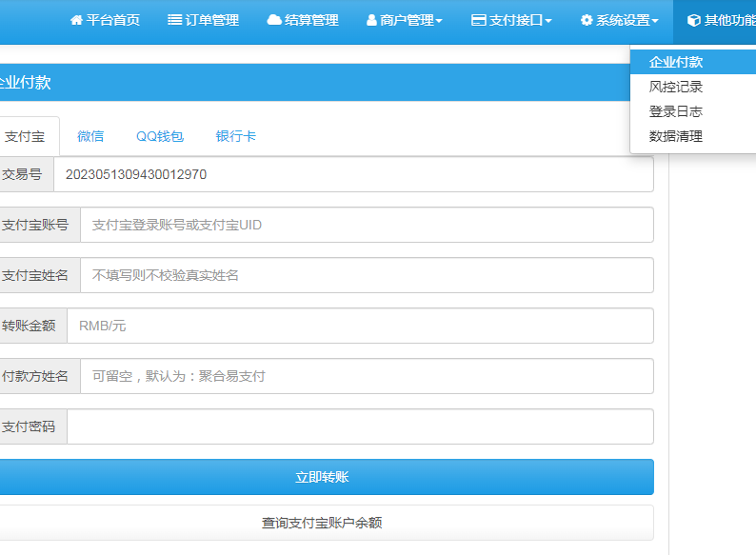
Task: Click the 支付密码 field label
Action: pos(28,426)
